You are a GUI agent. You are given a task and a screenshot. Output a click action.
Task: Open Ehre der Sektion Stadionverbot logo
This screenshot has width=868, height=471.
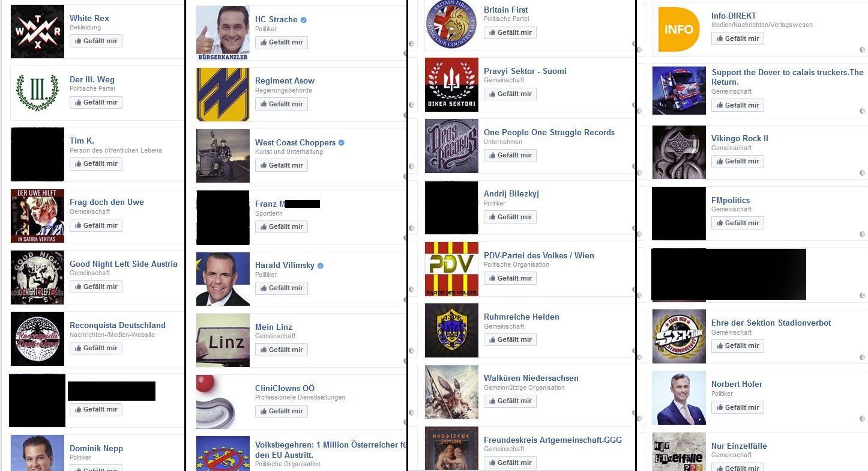pyautogui.click(x=679, y=336)
